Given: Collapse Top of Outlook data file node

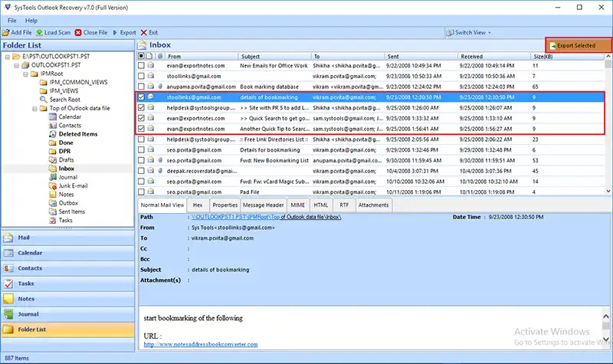Looking at the screenshot, I should click(x=34, y=108).
